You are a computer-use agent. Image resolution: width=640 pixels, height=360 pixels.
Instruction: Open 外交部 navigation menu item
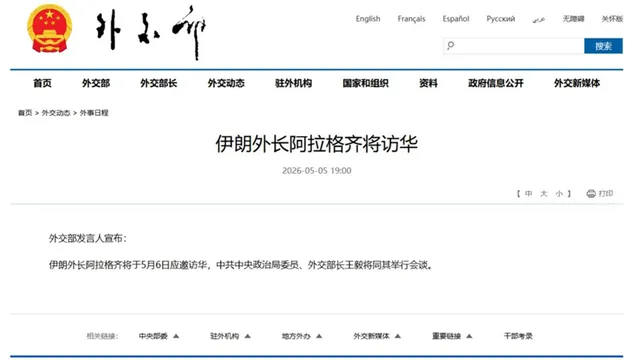pos(96,83)
